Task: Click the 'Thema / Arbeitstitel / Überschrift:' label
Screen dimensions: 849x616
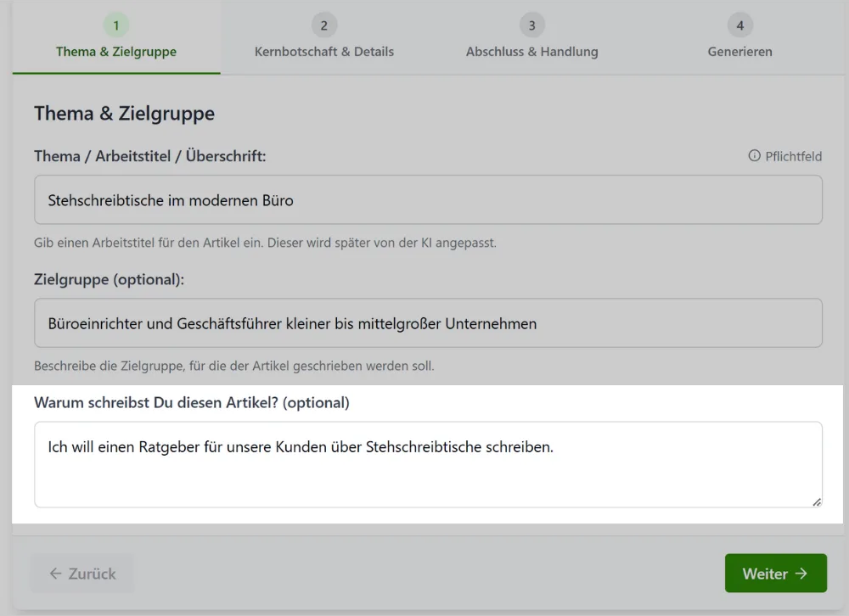Action: point(150,156)
